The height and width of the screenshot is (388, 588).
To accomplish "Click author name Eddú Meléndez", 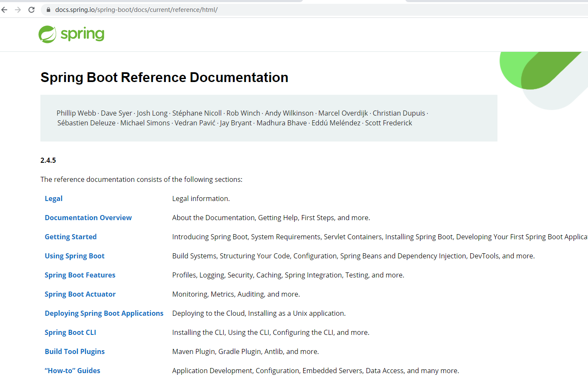I will point(336,123).
